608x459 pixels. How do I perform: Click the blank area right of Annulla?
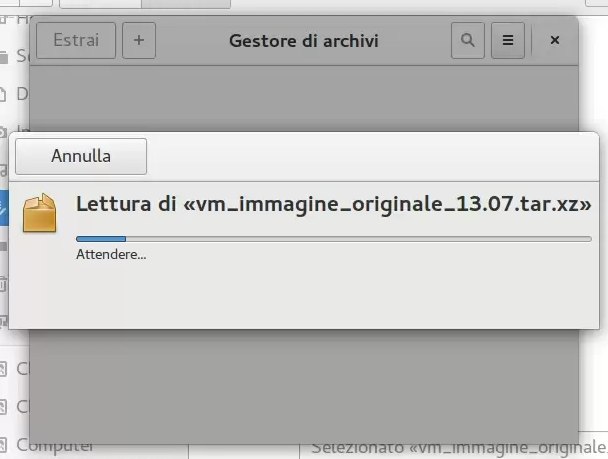370,156
